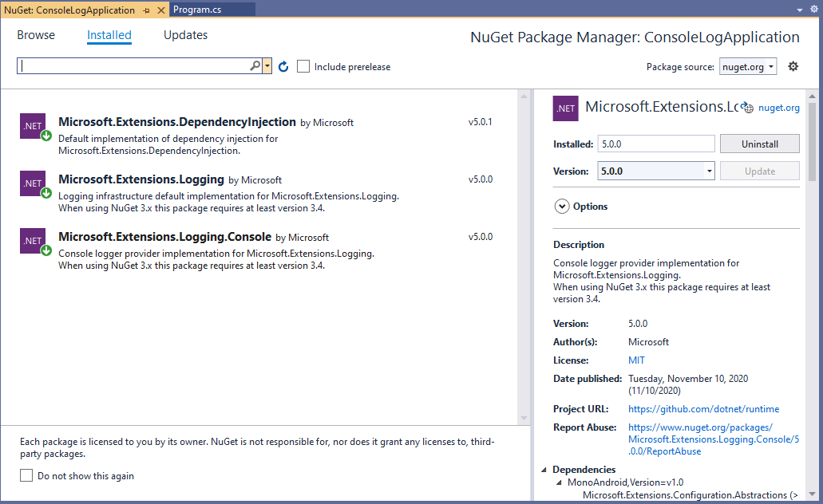This screenshot has height=504, width=823.
Task: Click the globe icon next to nuget.org
Action: [x=748, y=107]
